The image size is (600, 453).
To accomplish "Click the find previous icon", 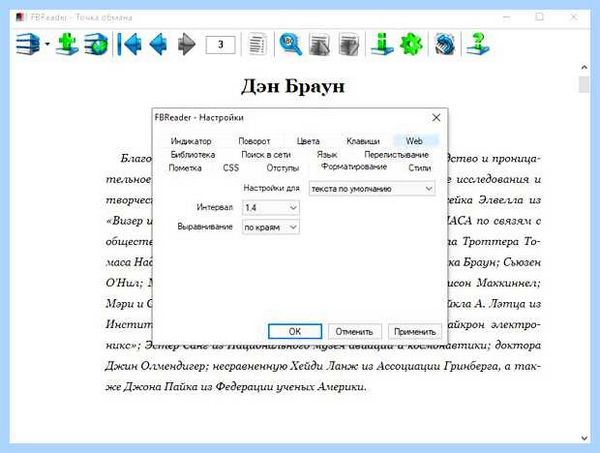I will coord(319,45).
